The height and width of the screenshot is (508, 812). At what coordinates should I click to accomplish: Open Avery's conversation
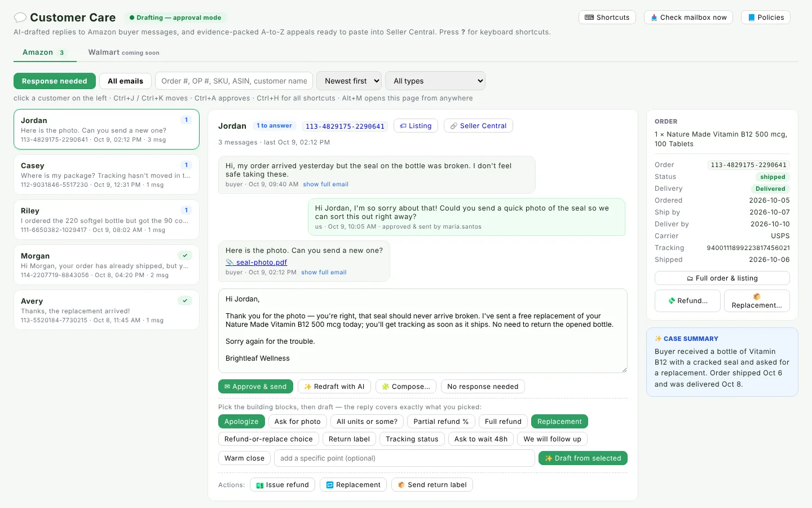(107, 310)
